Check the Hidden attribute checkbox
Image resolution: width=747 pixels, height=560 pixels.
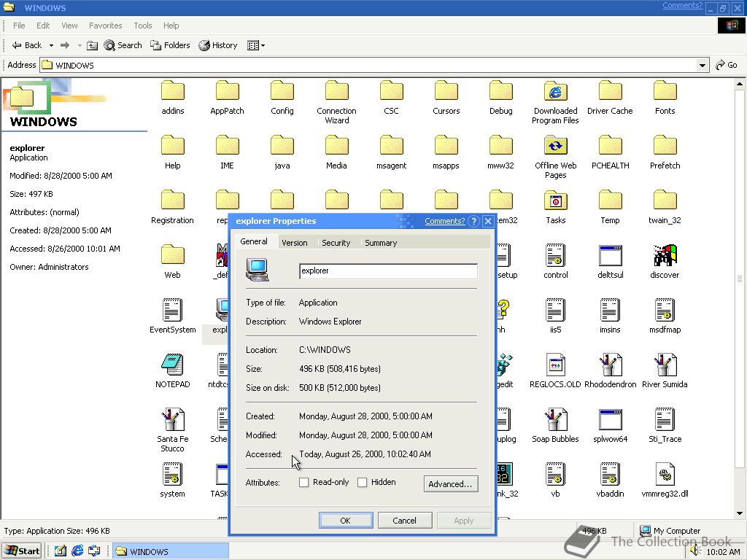[x=362, y=483]
